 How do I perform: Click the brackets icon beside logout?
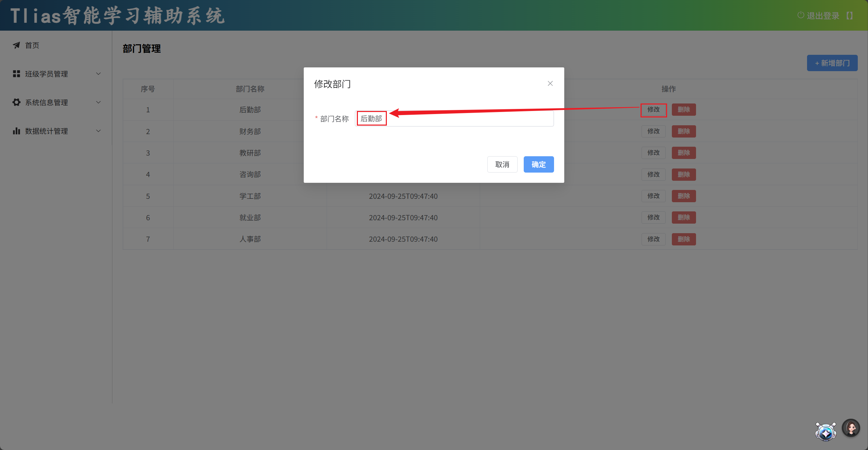[850, 16]
